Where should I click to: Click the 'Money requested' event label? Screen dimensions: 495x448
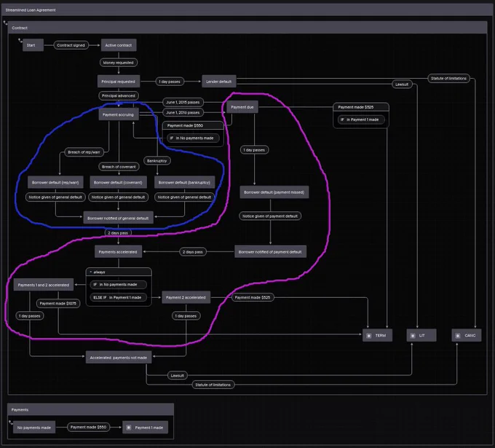(x=119, y=63)
